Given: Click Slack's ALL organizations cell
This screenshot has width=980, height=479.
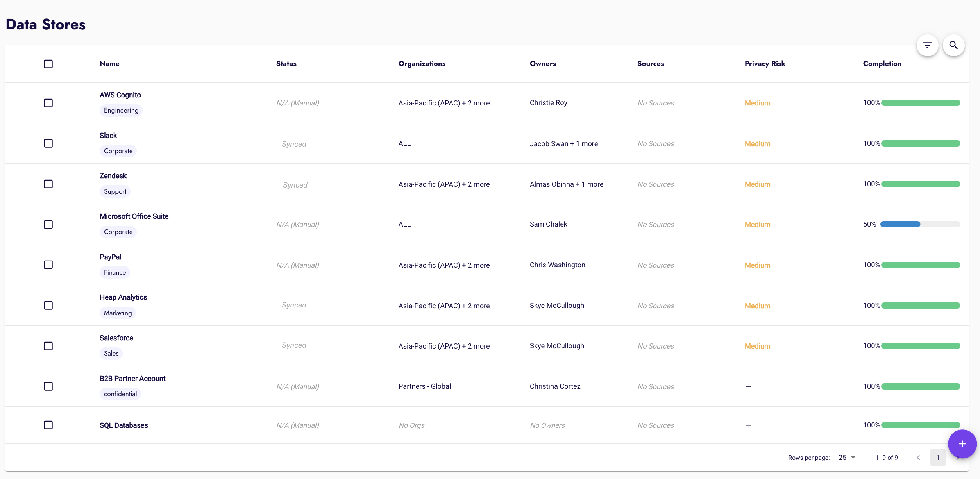Looking at the screenshot, I should point(405,143).
